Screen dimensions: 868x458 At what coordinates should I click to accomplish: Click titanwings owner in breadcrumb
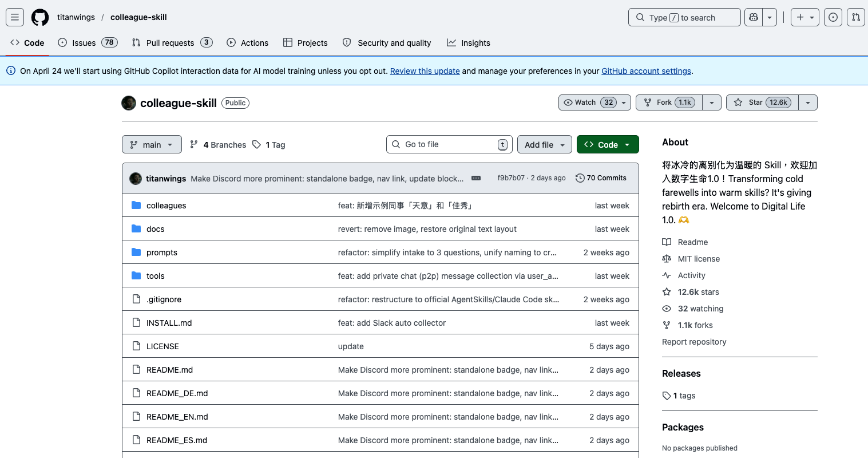76,17
